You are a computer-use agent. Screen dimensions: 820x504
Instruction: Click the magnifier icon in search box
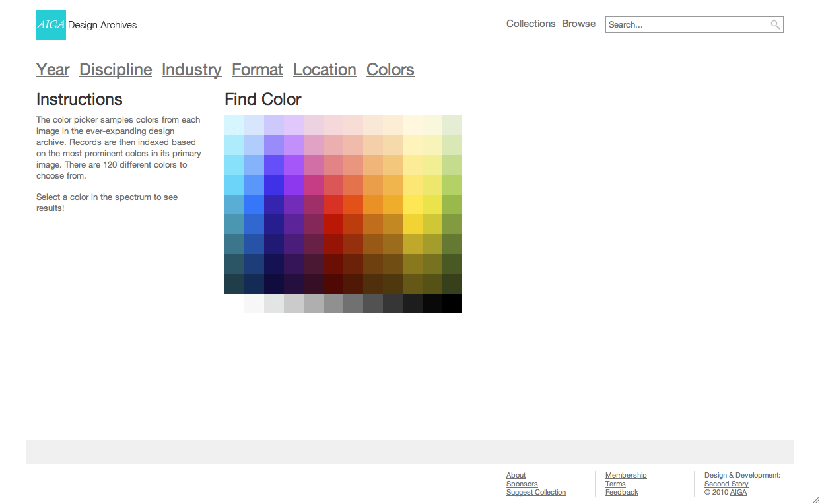(776, 25)
